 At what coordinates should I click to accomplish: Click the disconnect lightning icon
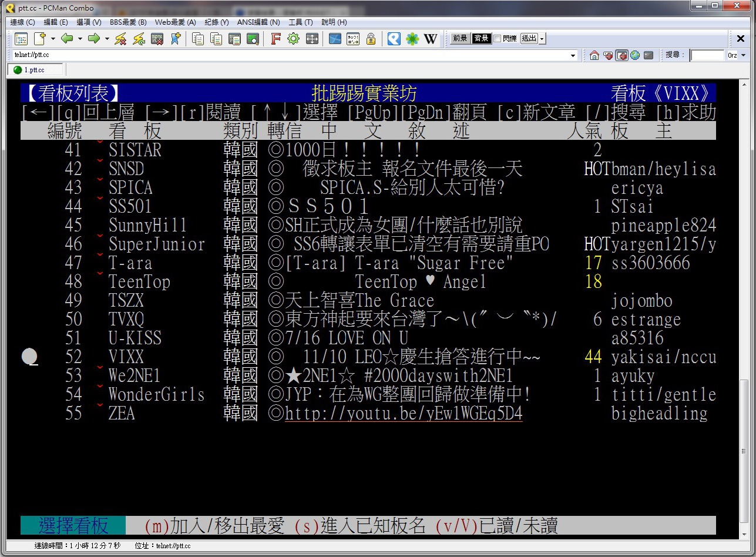click(x=120, y=39)
